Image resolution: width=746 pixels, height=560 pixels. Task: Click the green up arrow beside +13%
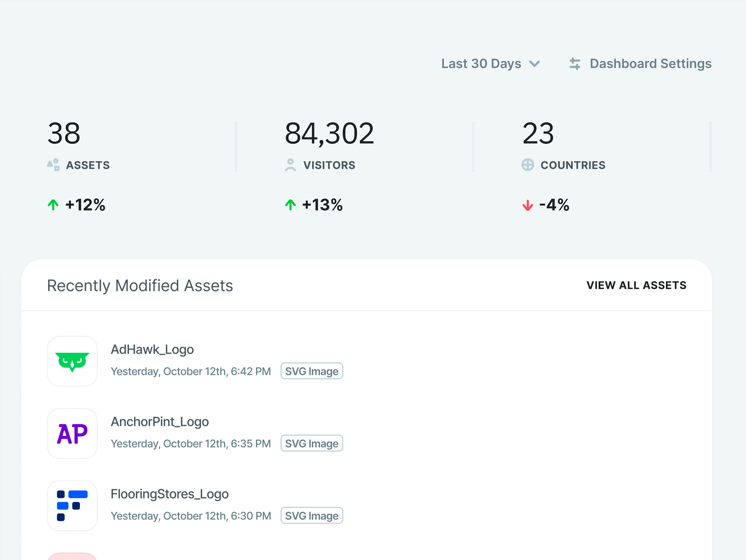(290, 205)
